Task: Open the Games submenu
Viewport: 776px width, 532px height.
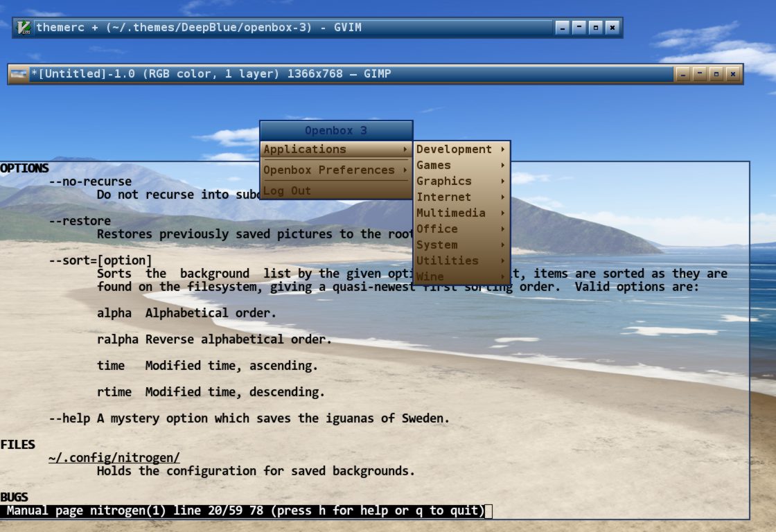Action: pos(461,165)
